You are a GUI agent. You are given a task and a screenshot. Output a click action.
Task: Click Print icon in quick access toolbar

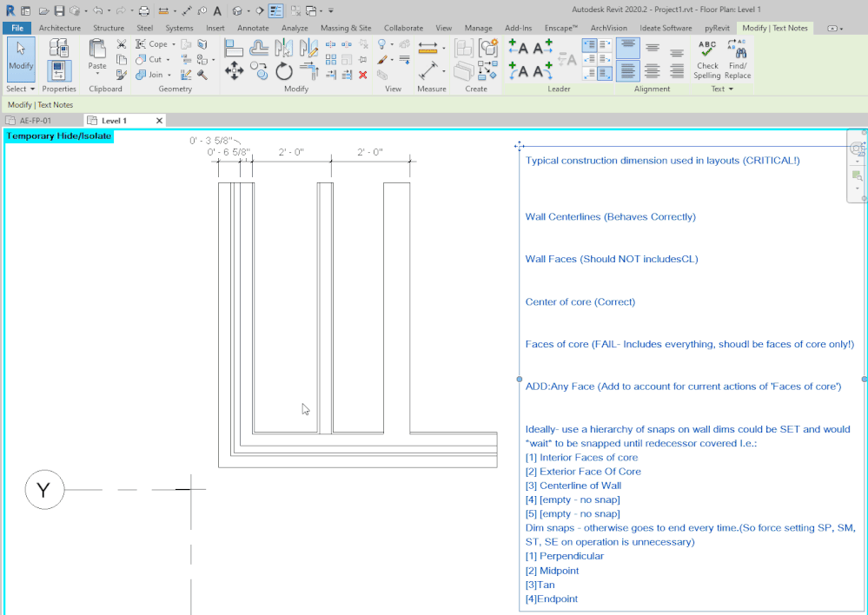coord(144,10)
